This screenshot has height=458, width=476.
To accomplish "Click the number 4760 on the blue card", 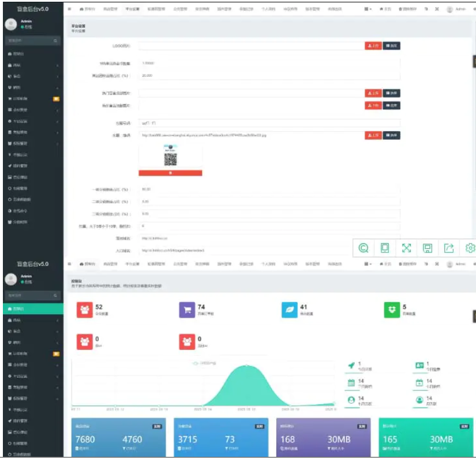I will (x=132, y=440).
